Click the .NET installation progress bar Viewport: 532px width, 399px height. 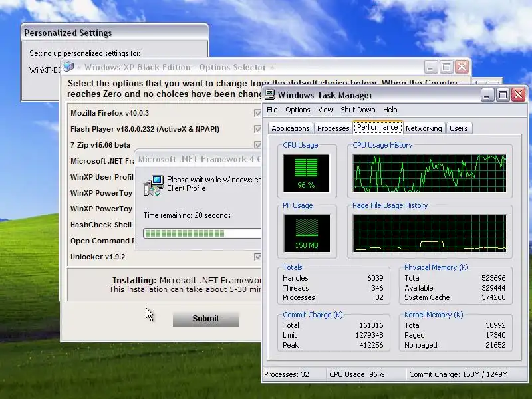coord(202,233)
